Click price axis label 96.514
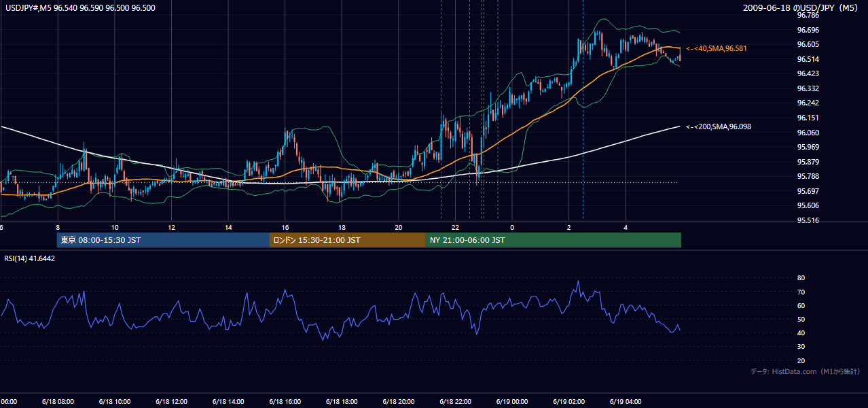The width and height of the screenshot is (868, 408). tap(808, 59)
